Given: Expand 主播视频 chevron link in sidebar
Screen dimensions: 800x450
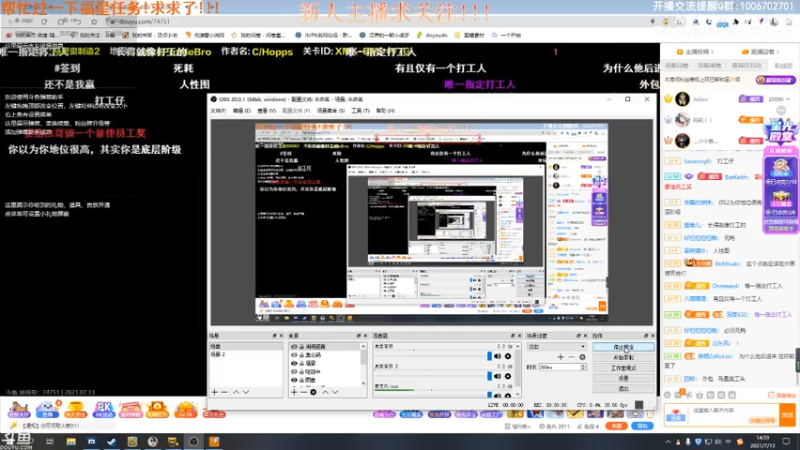Looking at the screenshot, I should pos(695,52).
